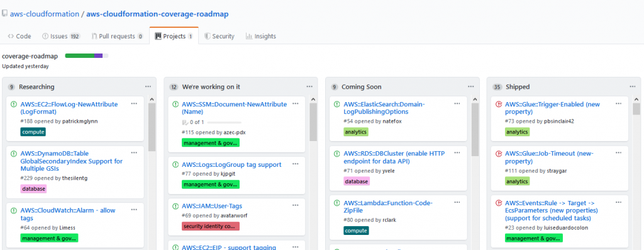Open the Shipped column menu
This screenshot has height=250, width=644.
coord(633,87)
